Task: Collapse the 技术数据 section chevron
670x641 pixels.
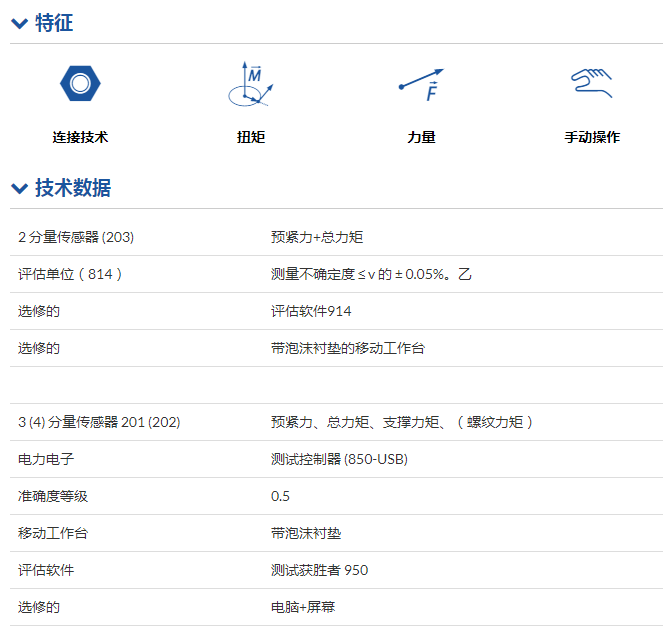Action: pos(19,188)
